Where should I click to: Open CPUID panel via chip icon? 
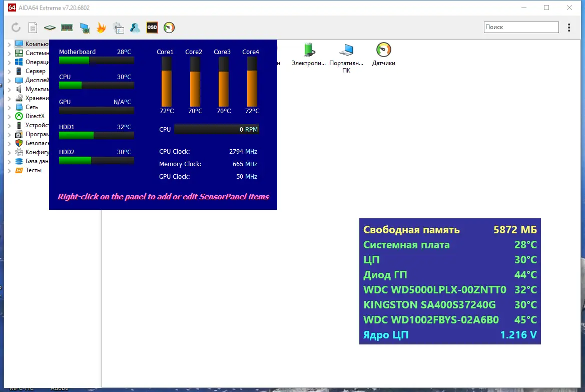(x=50, y=28)
